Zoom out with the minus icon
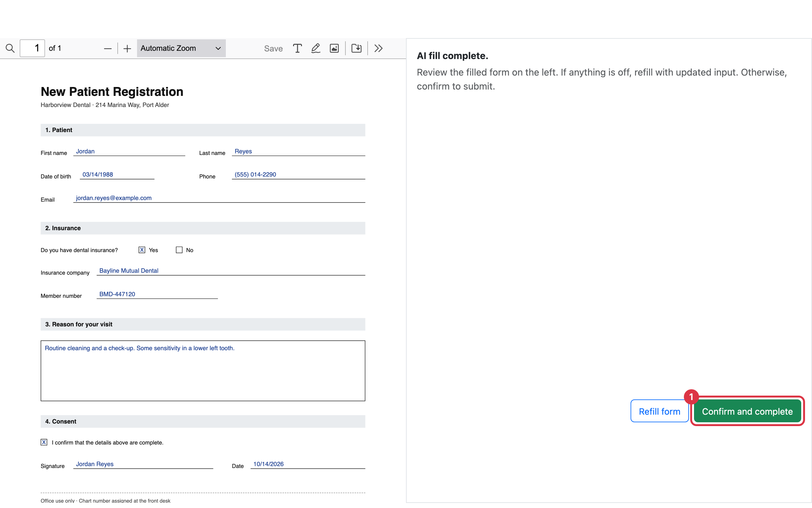Viewport: 812px width, 508px height. (108, 48)
